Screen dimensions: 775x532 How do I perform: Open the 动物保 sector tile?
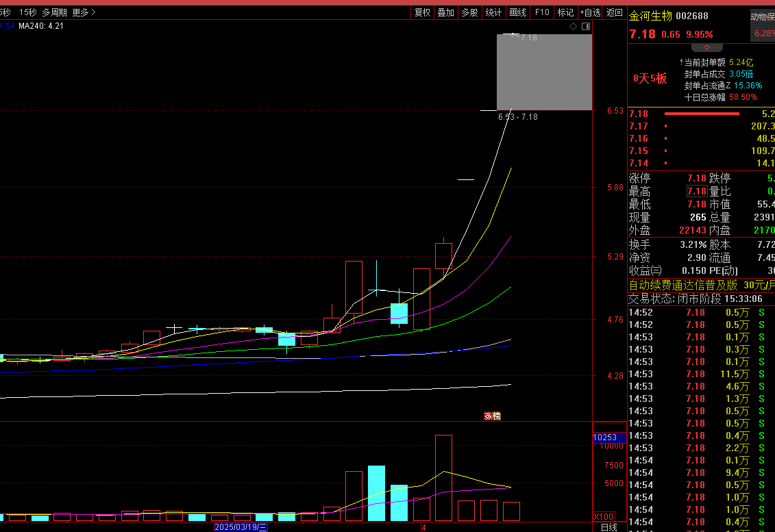tap(762, 18)
